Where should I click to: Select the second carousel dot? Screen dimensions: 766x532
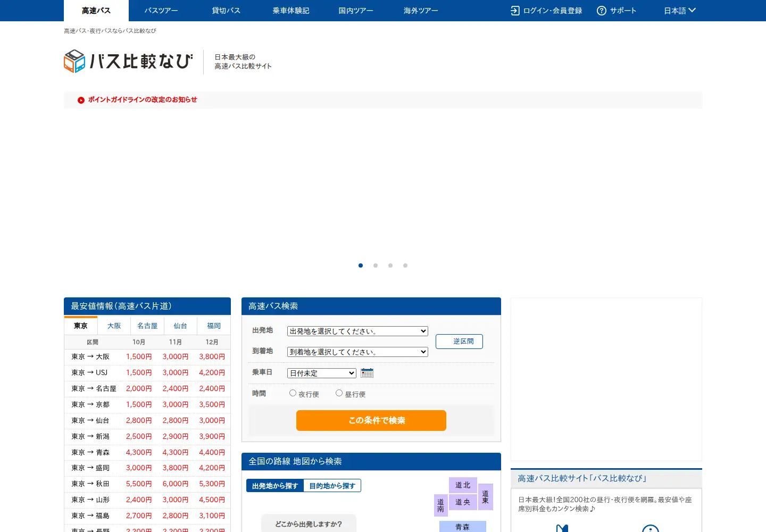coord(376,265)
